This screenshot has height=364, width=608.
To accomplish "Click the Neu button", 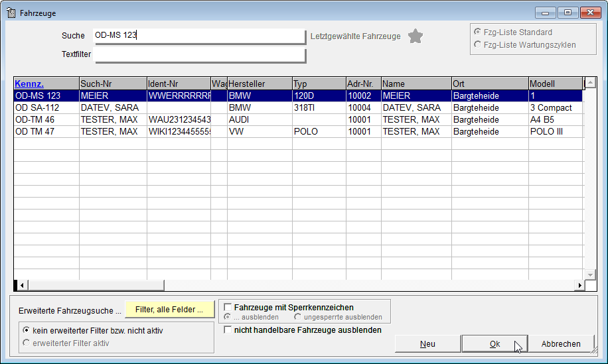I will 427,344.
